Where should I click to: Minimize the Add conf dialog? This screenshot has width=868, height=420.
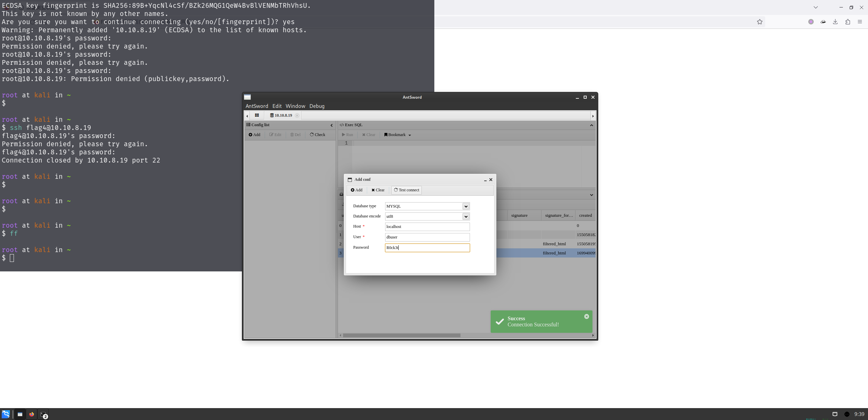click(x=485, y=180)
